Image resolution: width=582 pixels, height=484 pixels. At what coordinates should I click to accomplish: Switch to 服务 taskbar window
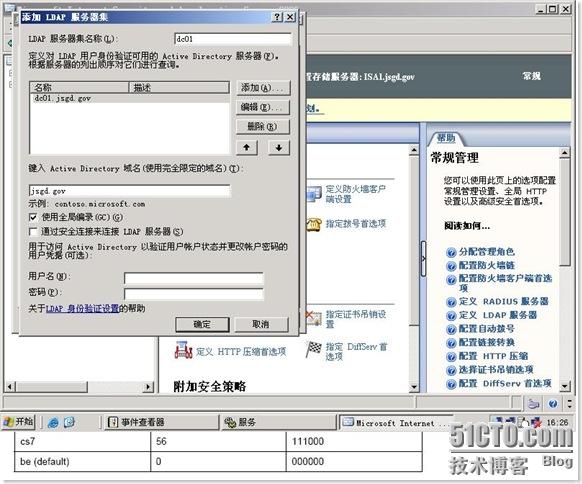coord(279,422)
